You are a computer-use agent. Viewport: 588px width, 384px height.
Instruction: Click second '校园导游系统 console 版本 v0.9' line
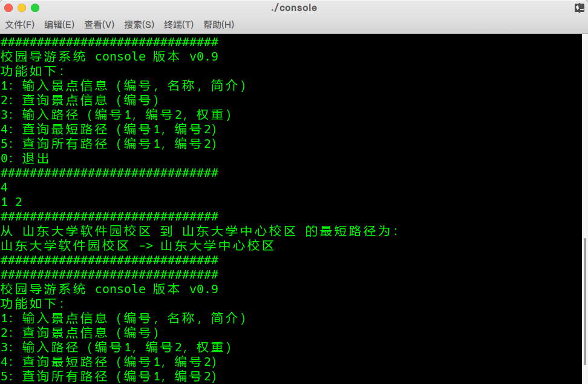109,290
